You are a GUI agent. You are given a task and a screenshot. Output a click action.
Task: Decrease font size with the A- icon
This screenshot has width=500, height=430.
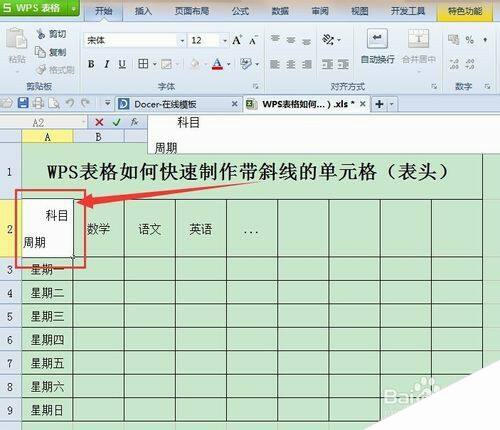point(253,41)
